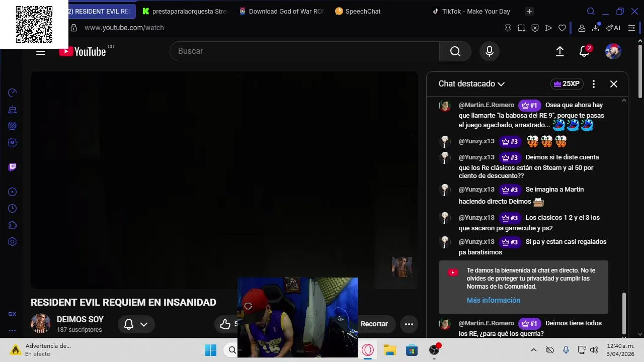The image size is (644, 362).
Task: Open tab search magnifier in title bar
Action: tap(591, 12)
